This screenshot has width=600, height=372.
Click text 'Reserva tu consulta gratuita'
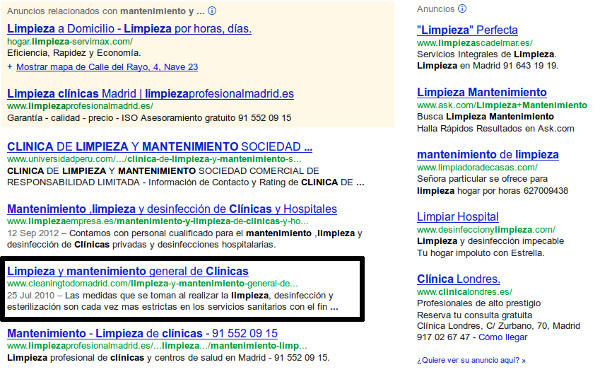[474, 315]
